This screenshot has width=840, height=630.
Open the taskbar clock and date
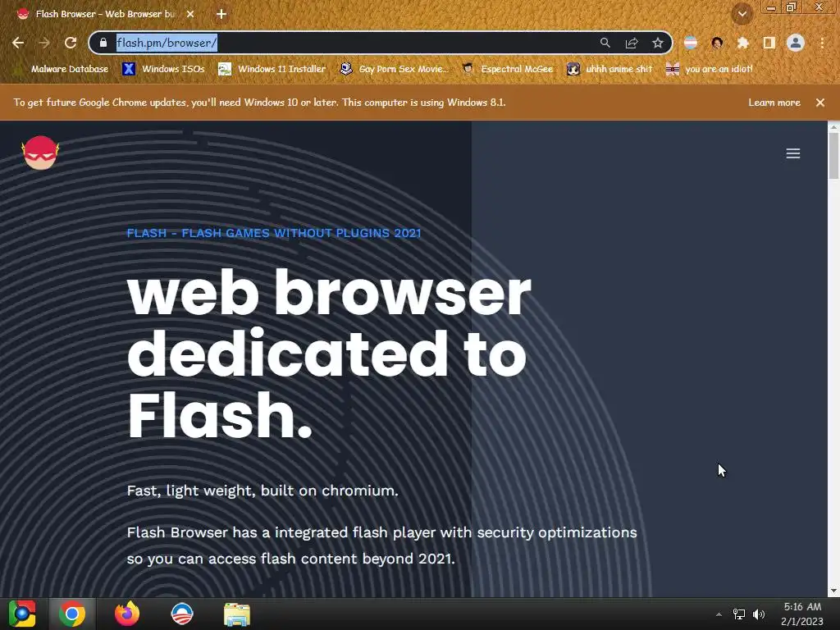[802, 614]
